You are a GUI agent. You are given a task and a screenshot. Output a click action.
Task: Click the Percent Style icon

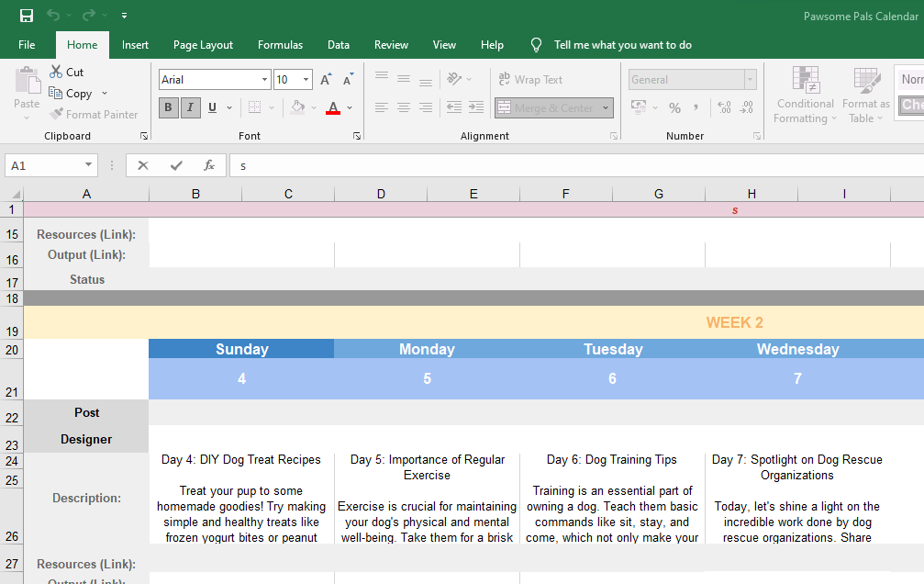pos(674,108)
